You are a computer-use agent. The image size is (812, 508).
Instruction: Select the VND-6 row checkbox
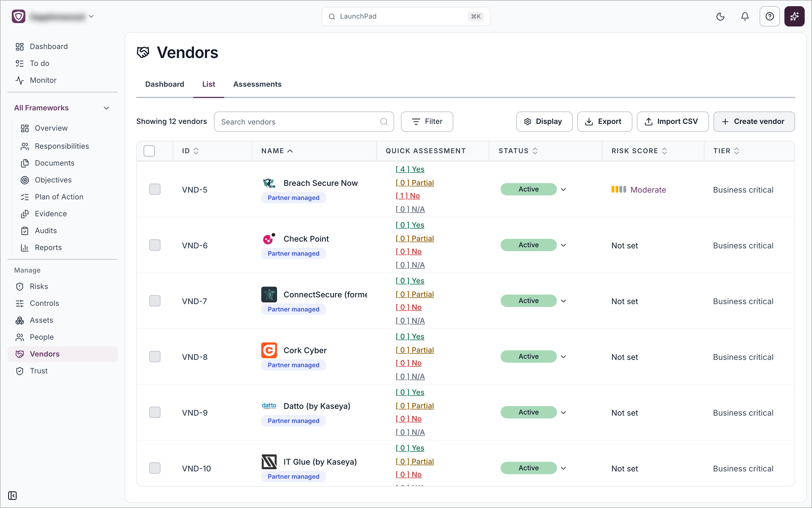click(x=155, y=245)
